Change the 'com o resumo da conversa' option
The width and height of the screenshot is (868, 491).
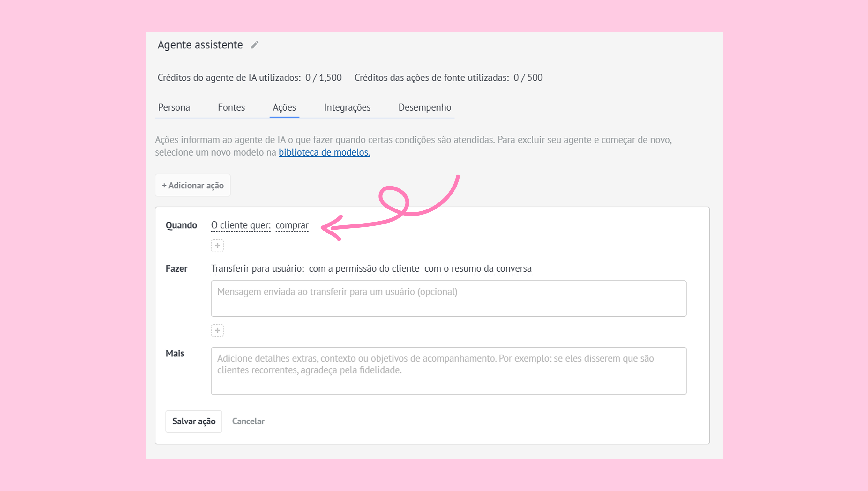[477, 269]
